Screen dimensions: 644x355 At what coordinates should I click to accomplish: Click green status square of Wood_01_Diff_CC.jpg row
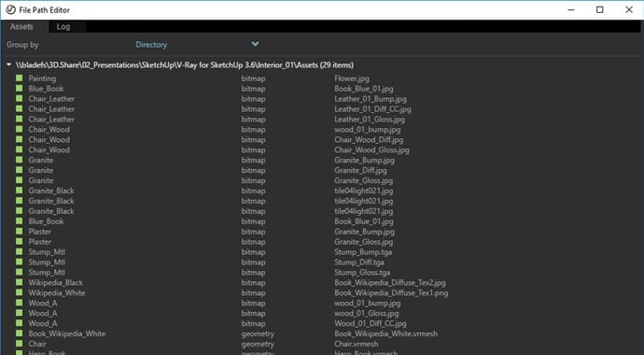point(20,323)
